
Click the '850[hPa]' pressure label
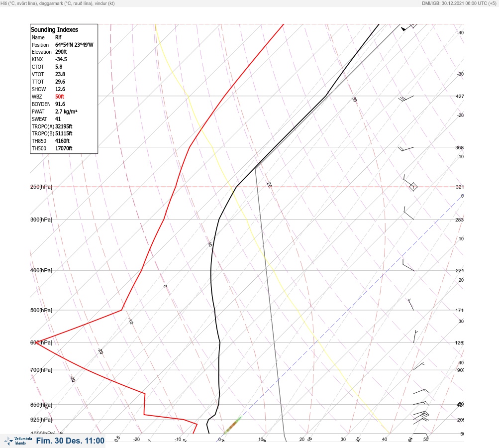click(41, 405)
